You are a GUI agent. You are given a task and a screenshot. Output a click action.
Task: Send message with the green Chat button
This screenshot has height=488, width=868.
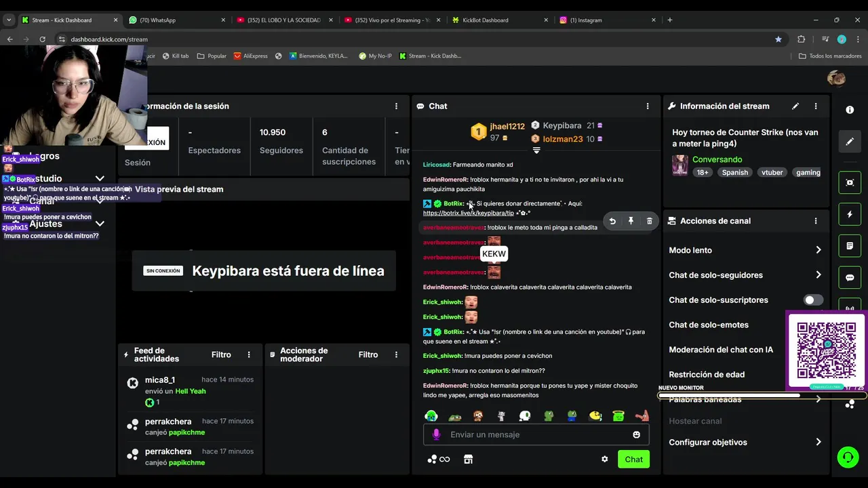(633, 460)
